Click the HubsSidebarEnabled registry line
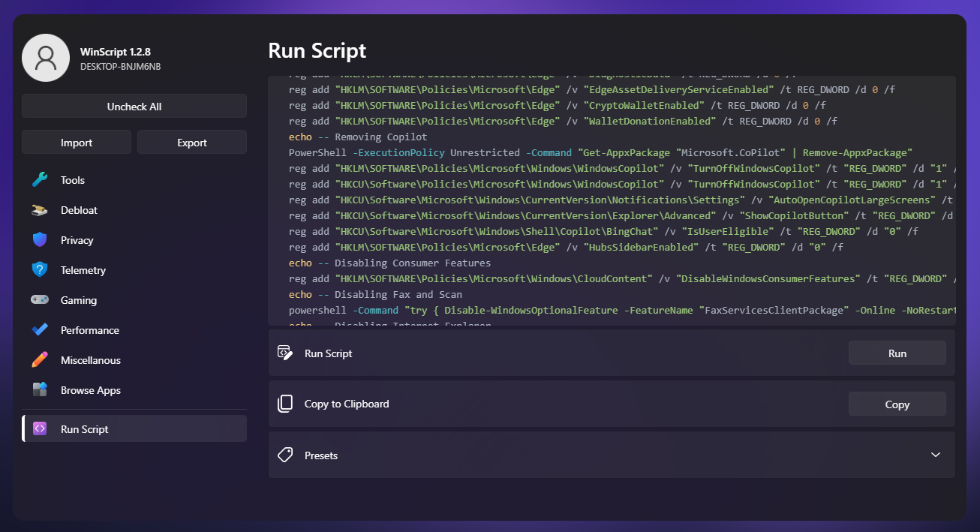 tap(566, 247)
